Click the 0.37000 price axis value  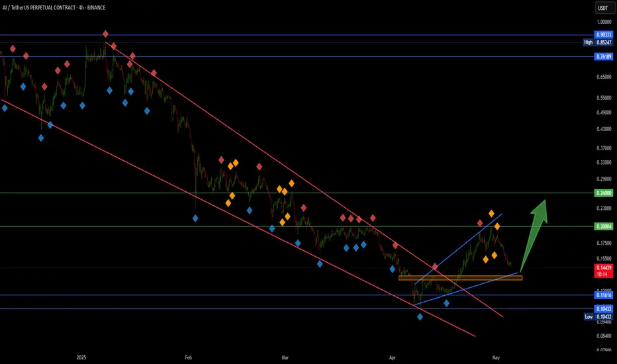point(604,148)
